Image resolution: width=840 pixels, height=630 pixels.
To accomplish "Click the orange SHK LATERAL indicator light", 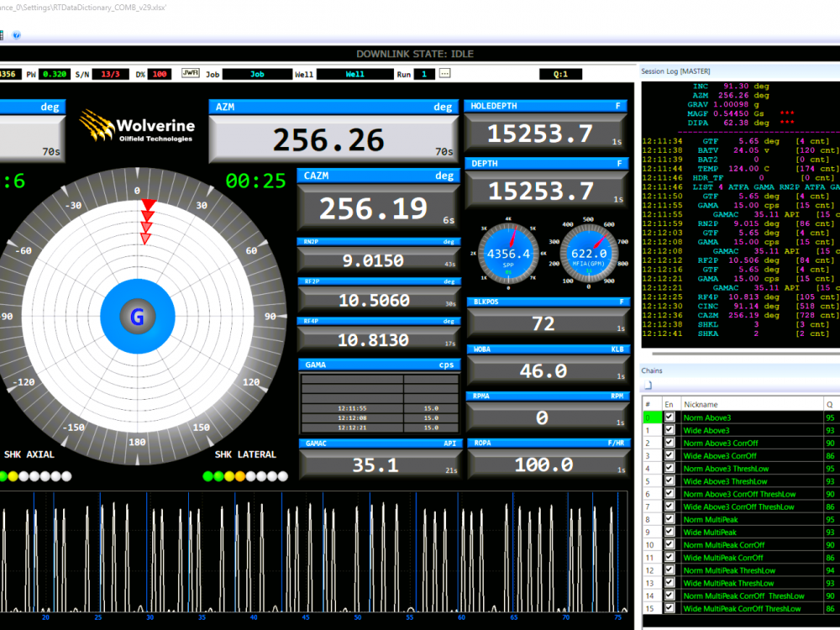I will (x=240, y=475).
